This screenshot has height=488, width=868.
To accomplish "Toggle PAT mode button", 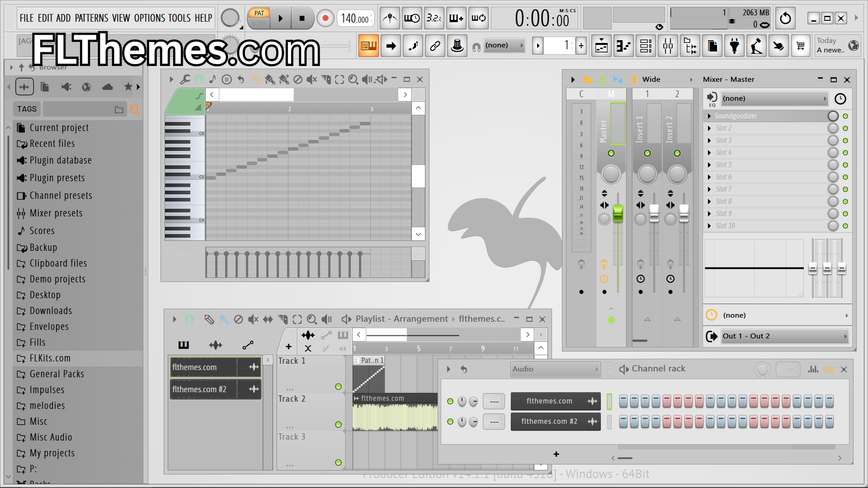I will click(259, 13).
